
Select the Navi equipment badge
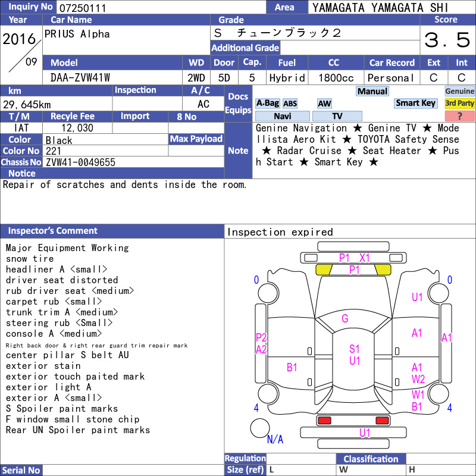point(283,116)
